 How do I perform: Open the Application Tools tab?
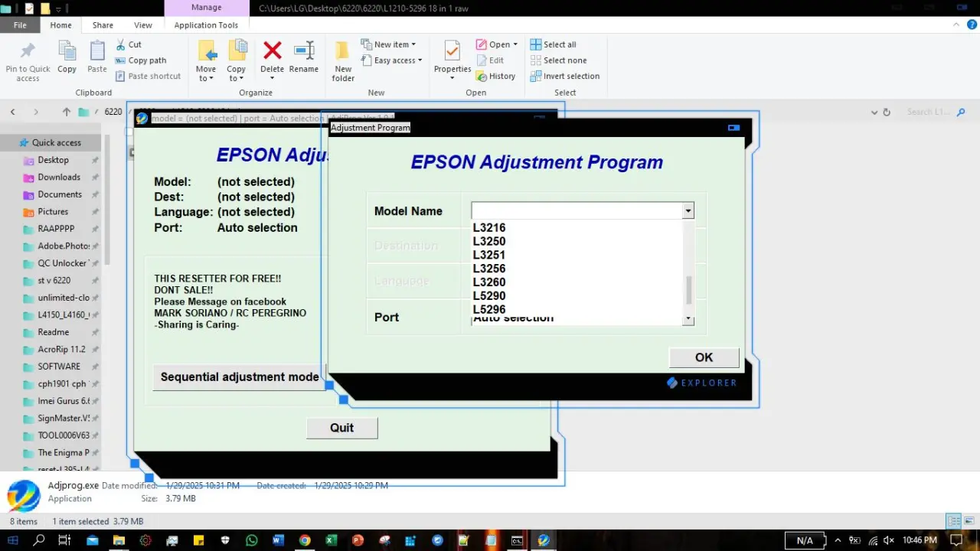[x=206, y=24]
